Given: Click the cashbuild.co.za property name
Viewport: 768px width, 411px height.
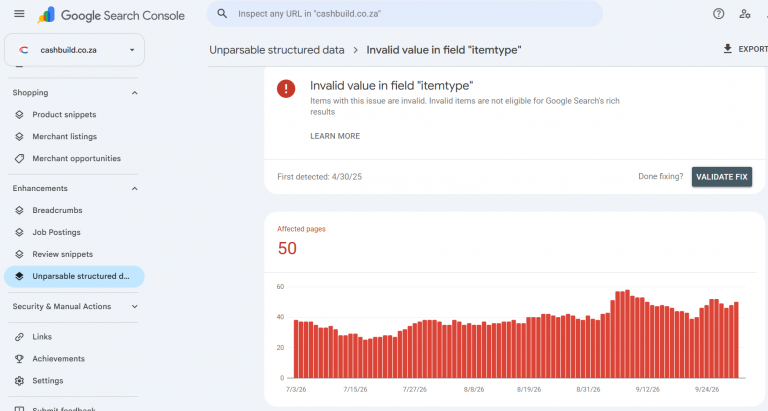Looking at the screenshot, I should (69, 50).
